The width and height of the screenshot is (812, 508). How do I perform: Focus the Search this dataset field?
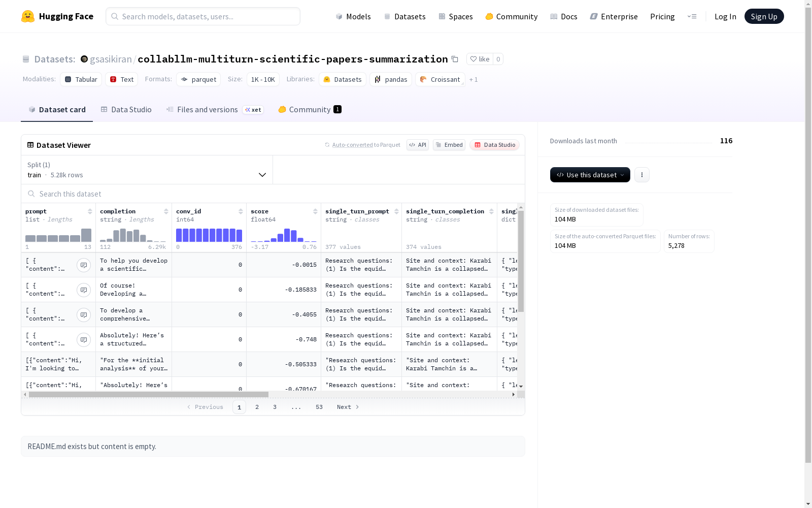[x=273, y=194]
